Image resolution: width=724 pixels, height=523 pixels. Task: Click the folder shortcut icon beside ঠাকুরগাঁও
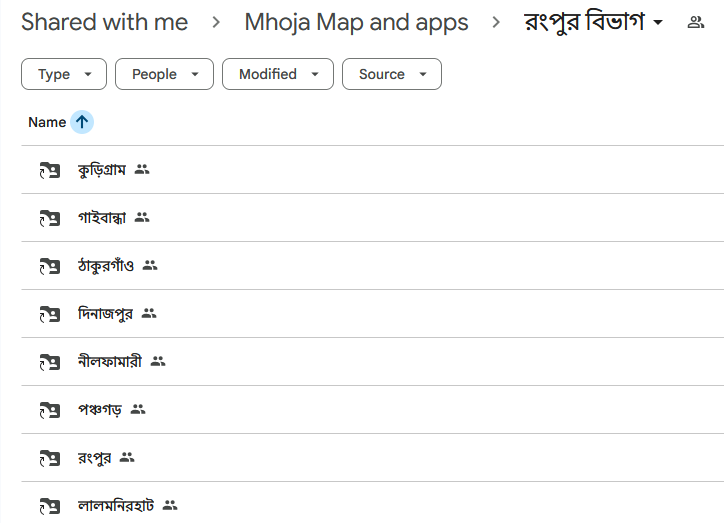[50, 266]
